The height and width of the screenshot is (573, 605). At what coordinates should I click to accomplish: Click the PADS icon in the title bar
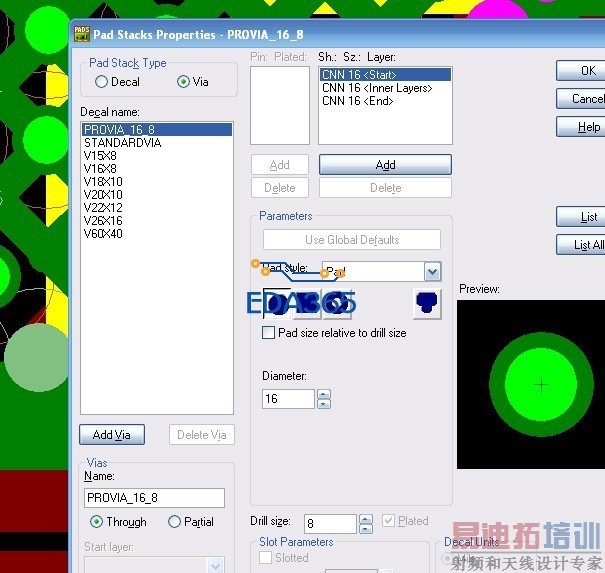82,34
